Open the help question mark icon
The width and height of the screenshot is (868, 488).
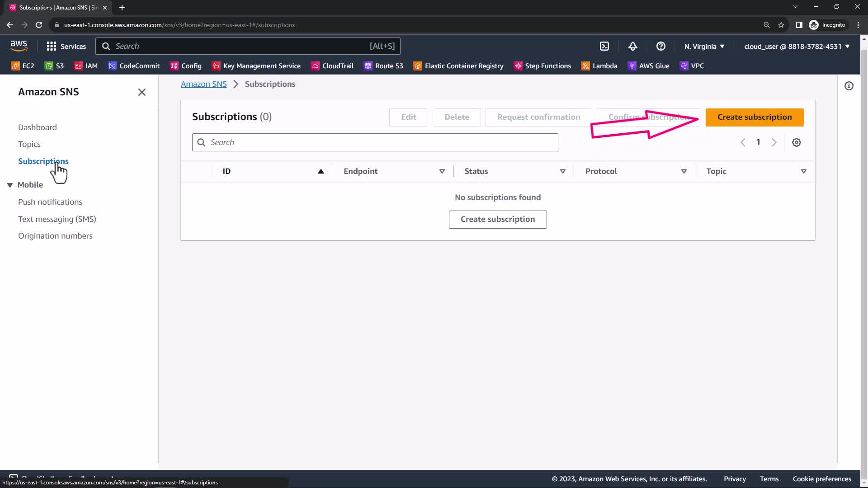[x=660, y=46]
